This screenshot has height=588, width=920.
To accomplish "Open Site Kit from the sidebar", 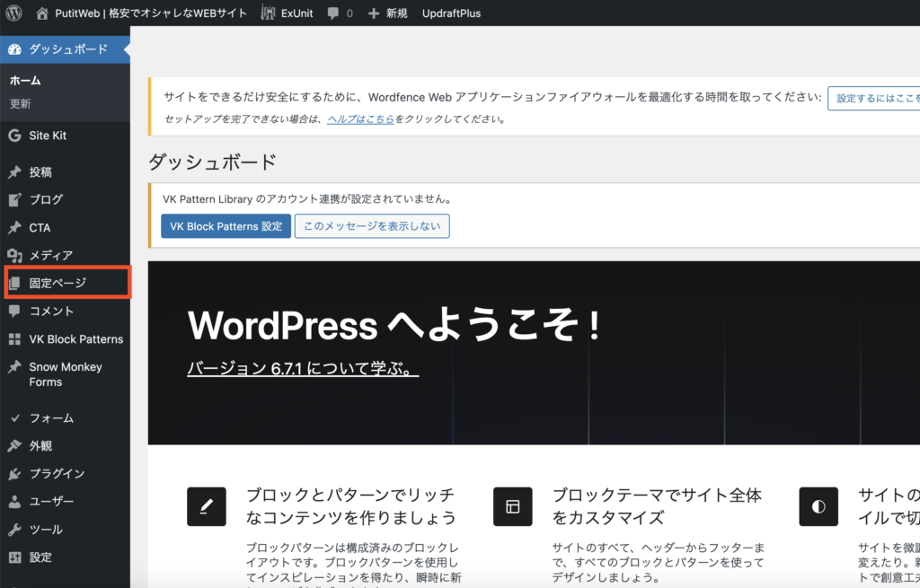I will click(x=48, y=136).
